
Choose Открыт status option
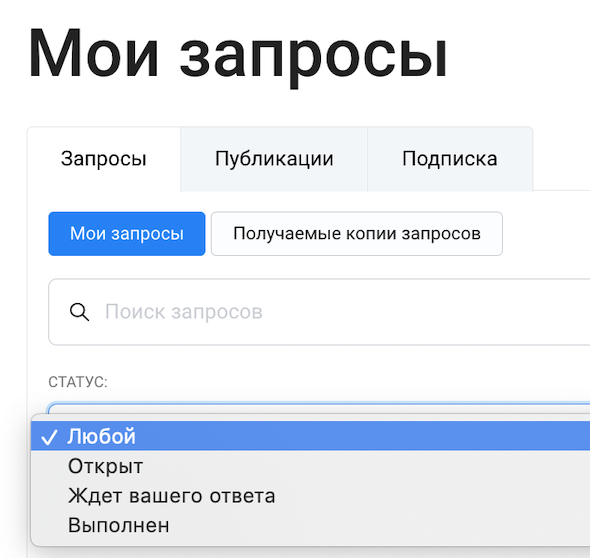point(310,466)
